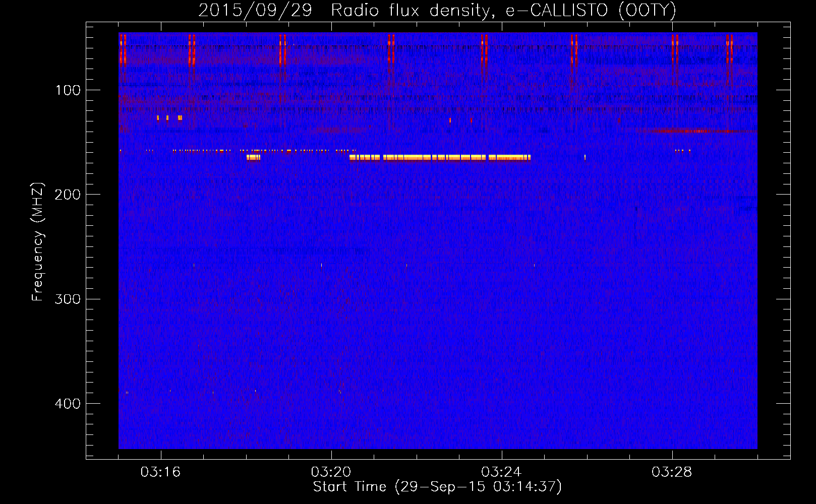Click the 03:28 time tick label
This screenshot has width=816, height=504.
pyautogui.click(x=672, y=472)
